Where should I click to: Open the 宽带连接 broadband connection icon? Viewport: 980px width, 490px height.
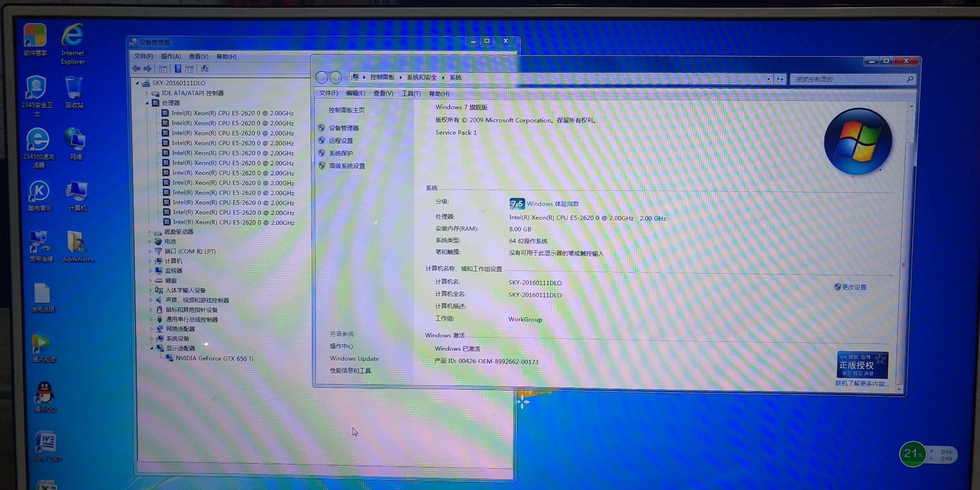41,246
